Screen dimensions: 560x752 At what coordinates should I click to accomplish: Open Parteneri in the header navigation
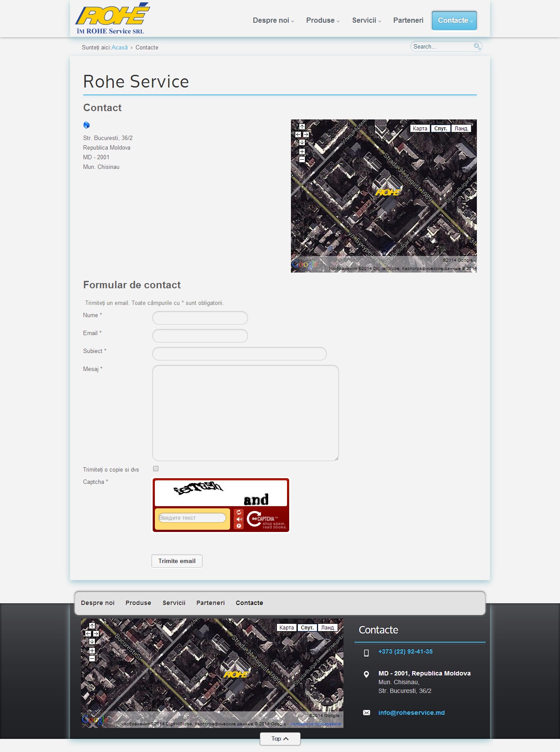click(408, 21)
